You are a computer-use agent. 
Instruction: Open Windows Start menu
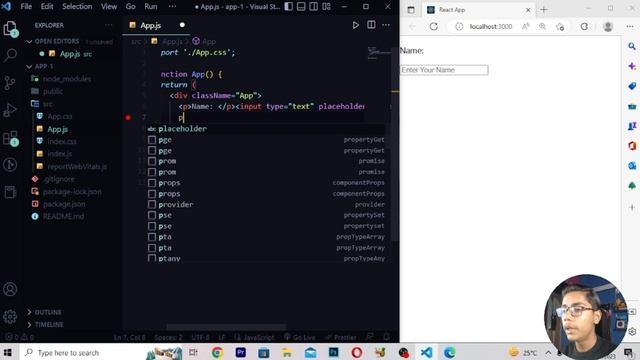tap(8, 352)
